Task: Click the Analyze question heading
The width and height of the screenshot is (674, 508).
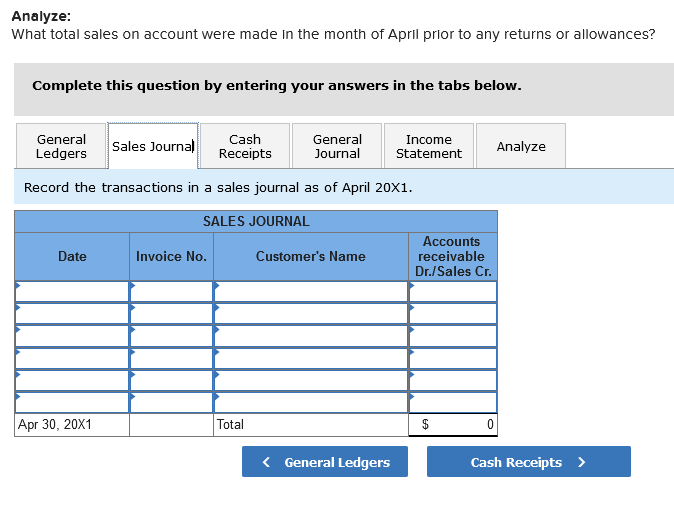Action: [x=41, y=16]
